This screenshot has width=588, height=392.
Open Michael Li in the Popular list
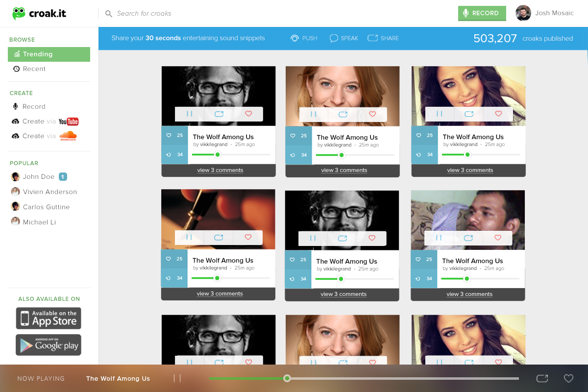point(34,222)
